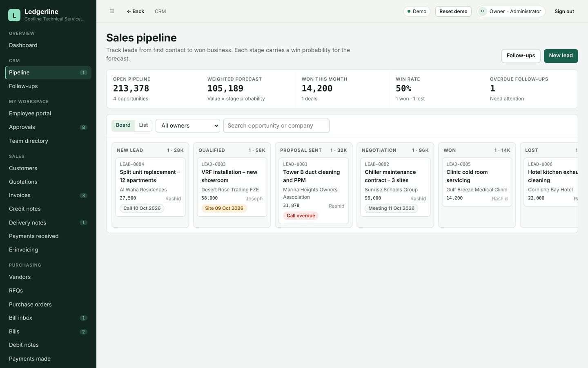The height and width of the screenshot is (368, 588).
Task: Open the VRF installation lead card
Action: tap(232, 187)
